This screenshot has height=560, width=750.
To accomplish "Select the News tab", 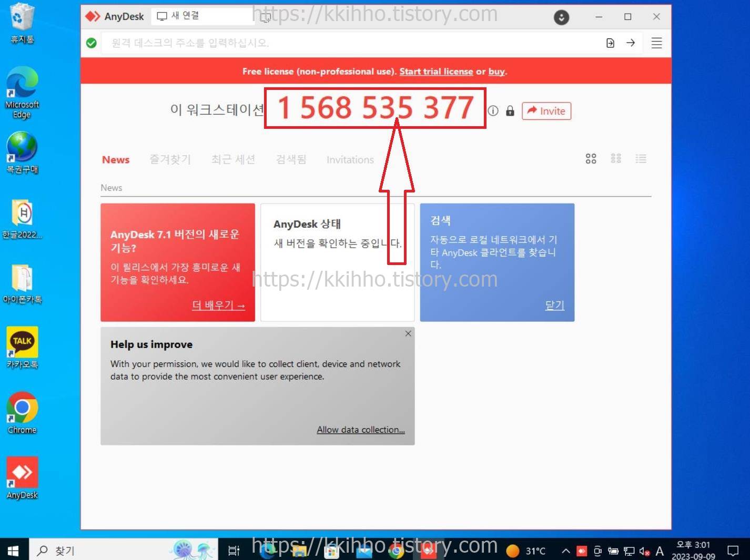I will tap(116, 160).
